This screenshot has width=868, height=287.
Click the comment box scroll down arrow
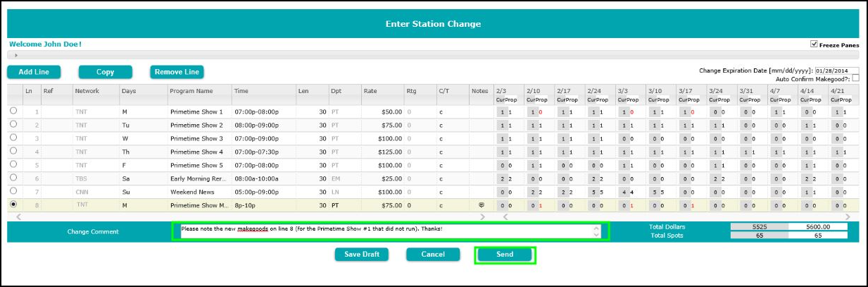coord(597,234)
